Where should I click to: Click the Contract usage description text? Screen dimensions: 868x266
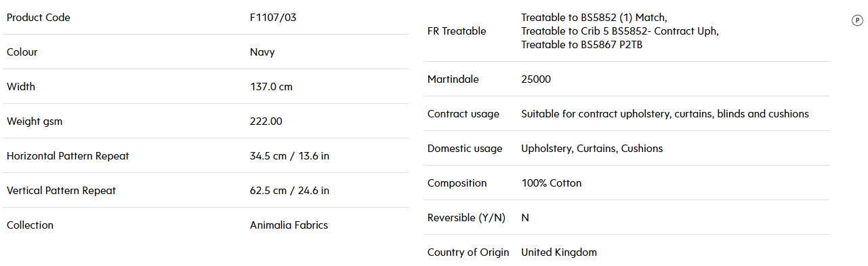665,114
